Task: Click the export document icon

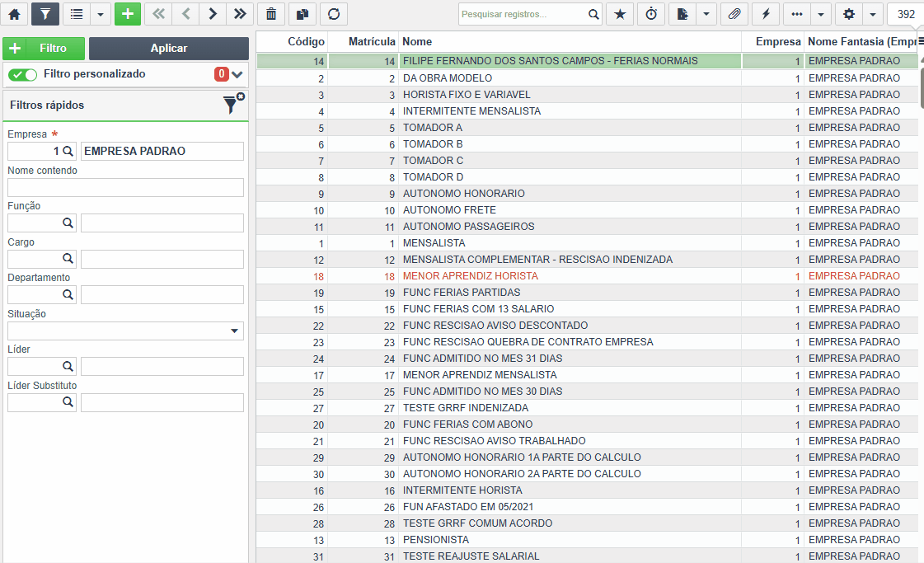Action: [682, 14]
